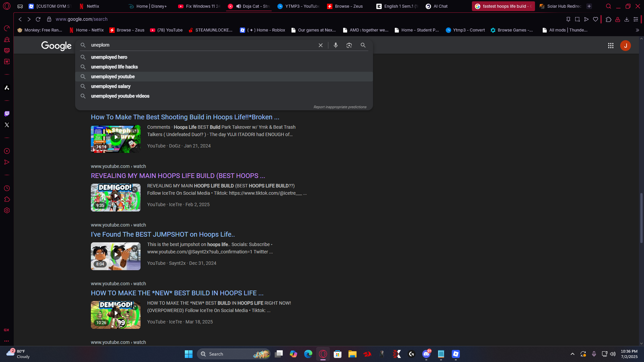This screenshot has height=362, width=644.
Task: Submit search with the magnifier button
Action: [x=363, y=45]
